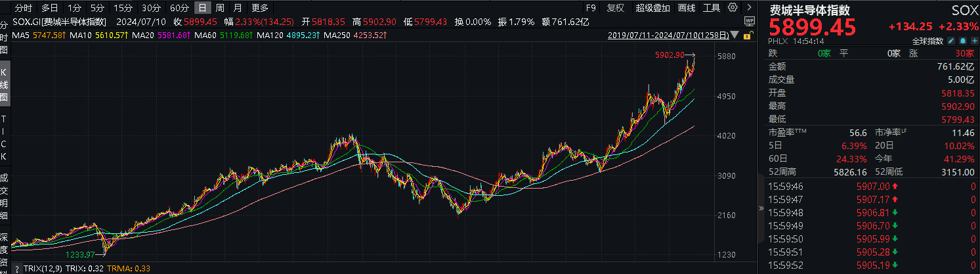980x274 pixels.
Task: Open the 复权 adjustment menu
Action: click(616, 8)
